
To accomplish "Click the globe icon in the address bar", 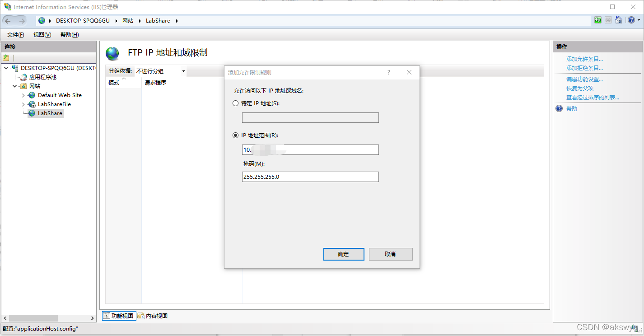I will point(42,21).
